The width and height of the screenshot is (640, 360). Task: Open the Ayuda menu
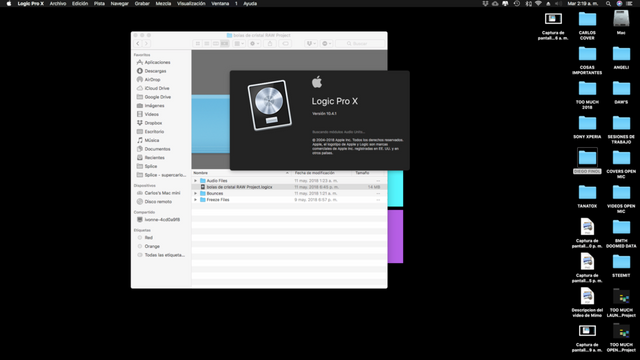pos(250,4)
